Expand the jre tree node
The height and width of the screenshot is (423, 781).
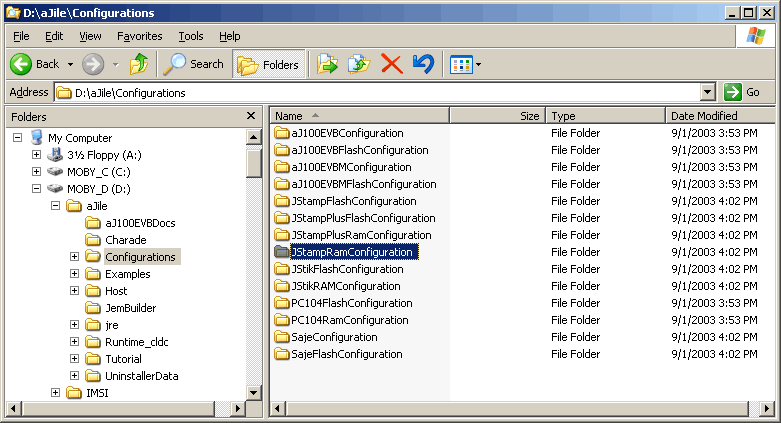point(74,324)
